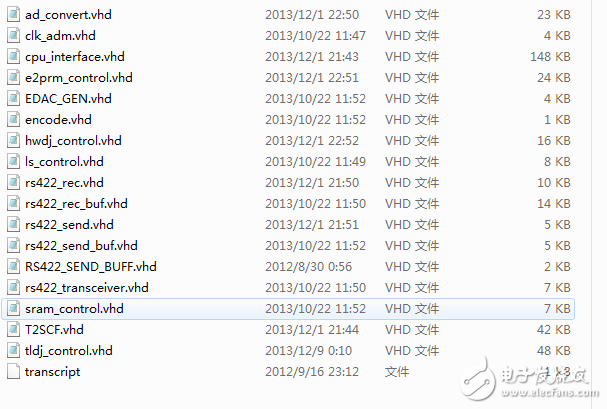
Task: Select the encode.vhd file name
Action: [58, 120]
